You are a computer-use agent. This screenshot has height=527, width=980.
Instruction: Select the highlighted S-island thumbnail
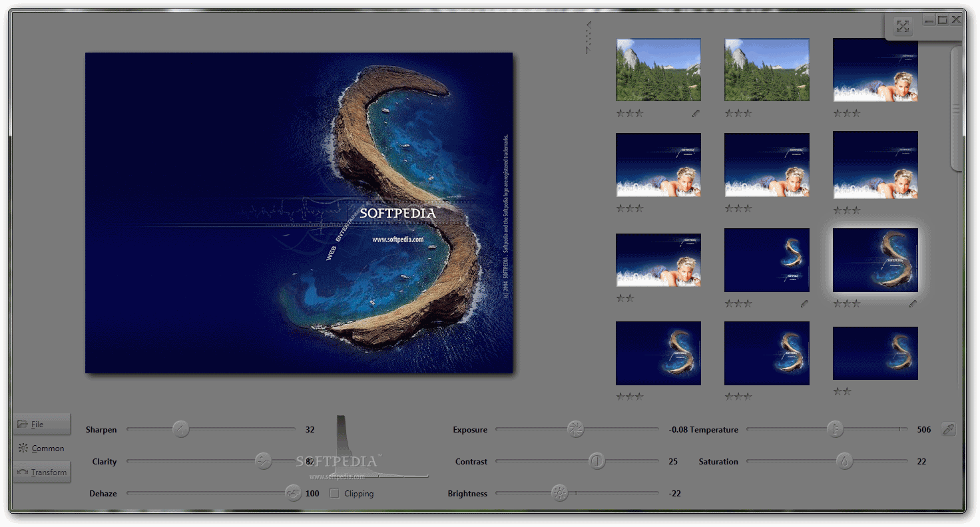coord(875,260)
